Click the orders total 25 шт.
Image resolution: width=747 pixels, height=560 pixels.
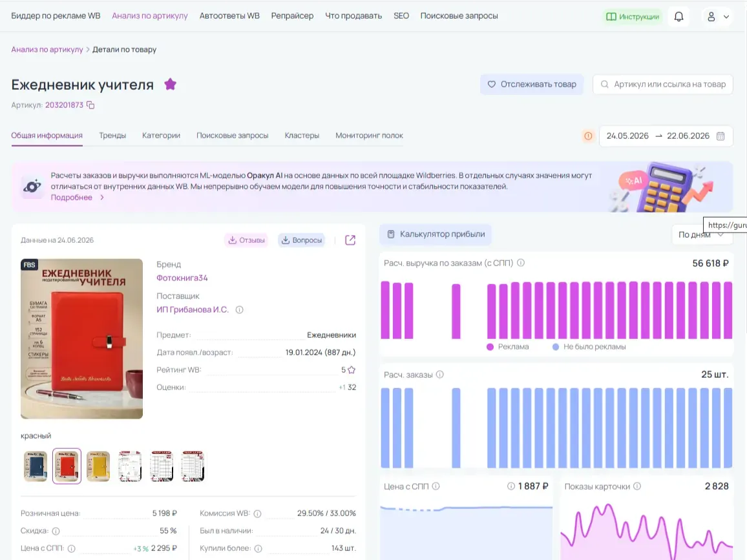pyautogui.click(x=715, y=375)
